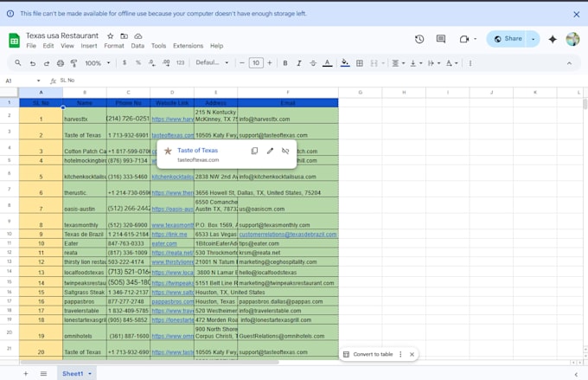Image resolution: width=588 pixels, height=380 pixels.
Task: Click the merge cells icon
Action: coord(374,63)
